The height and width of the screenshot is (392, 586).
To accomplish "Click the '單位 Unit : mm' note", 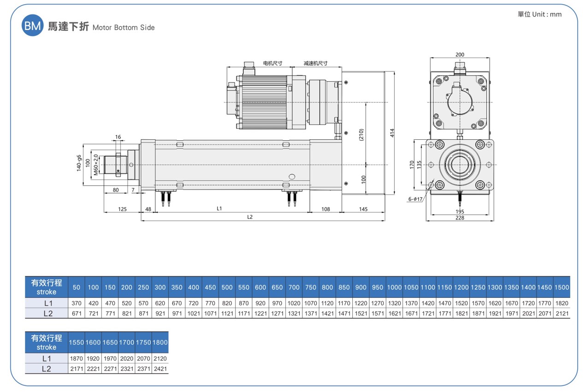I will pos(539,14).
